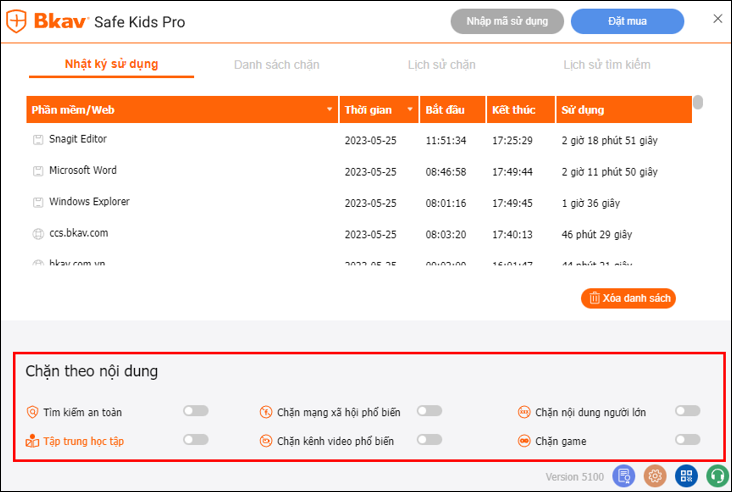Click the Bkav shield logo
This screenshot has height=492, width=732.
click(17, 22)
